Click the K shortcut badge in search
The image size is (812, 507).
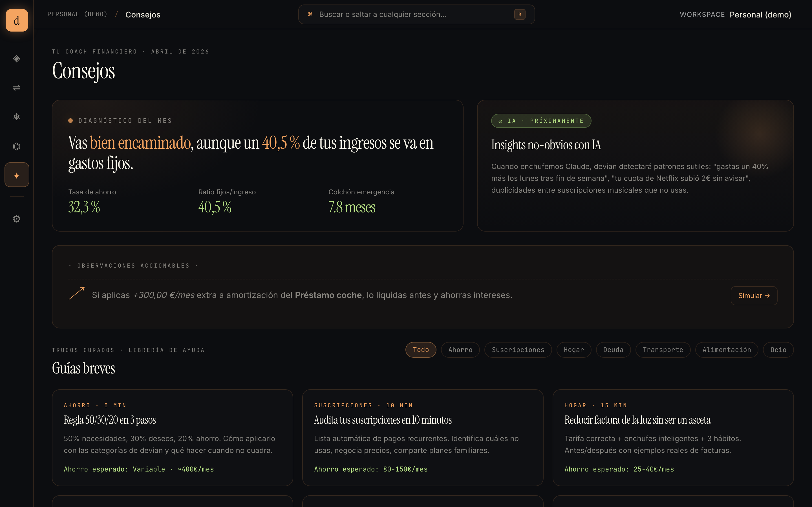pos(519,14)
